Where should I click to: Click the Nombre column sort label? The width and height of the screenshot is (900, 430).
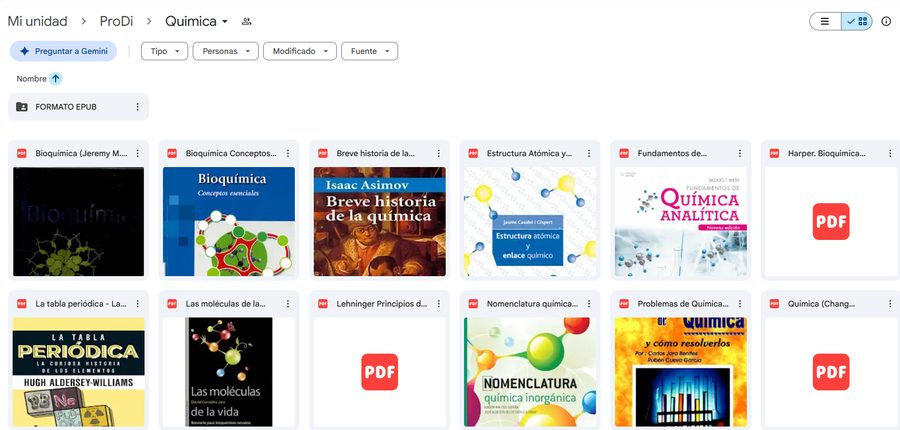[32, 79]
